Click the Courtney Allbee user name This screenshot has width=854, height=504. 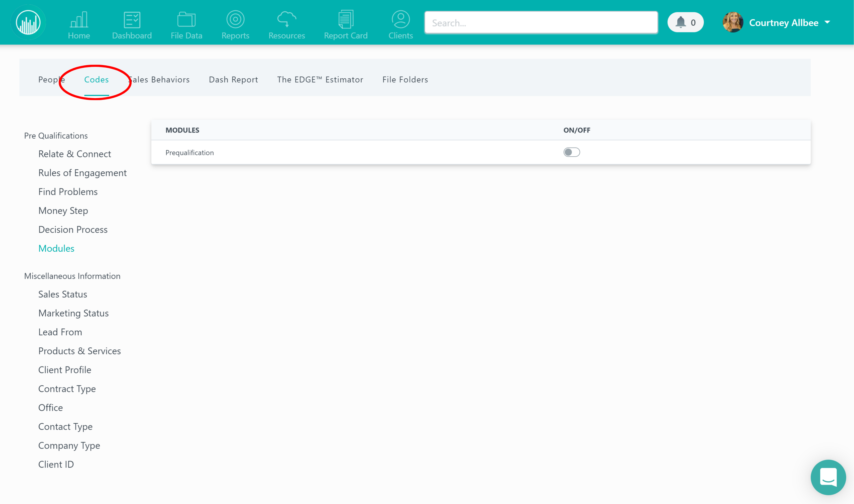point(783,23)
